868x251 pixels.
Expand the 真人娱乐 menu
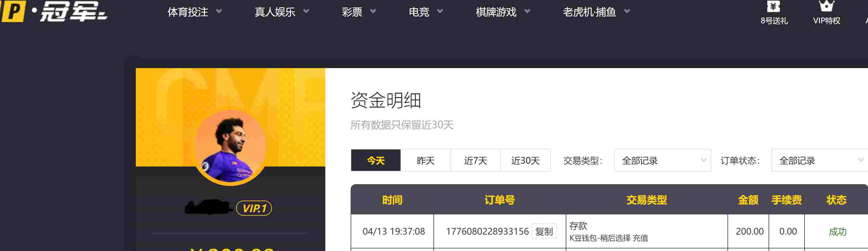(x=282, y=12)
